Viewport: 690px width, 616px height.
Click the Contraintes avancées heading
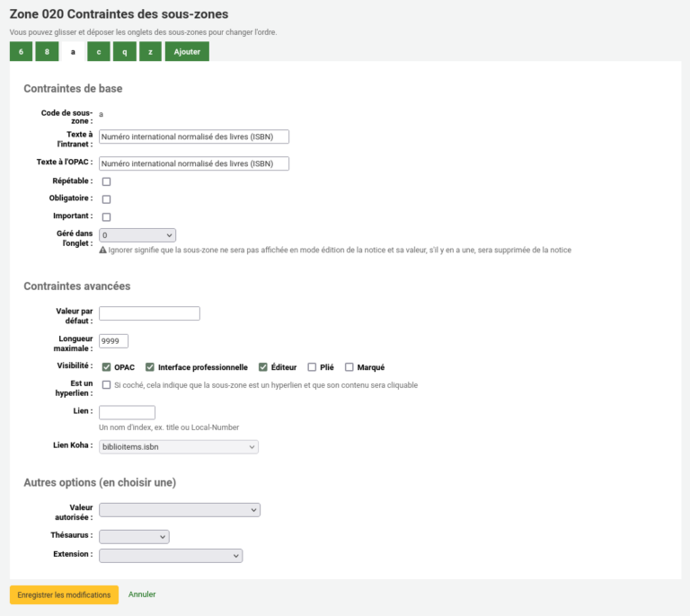pyautogui.click(x=77, y=286)
